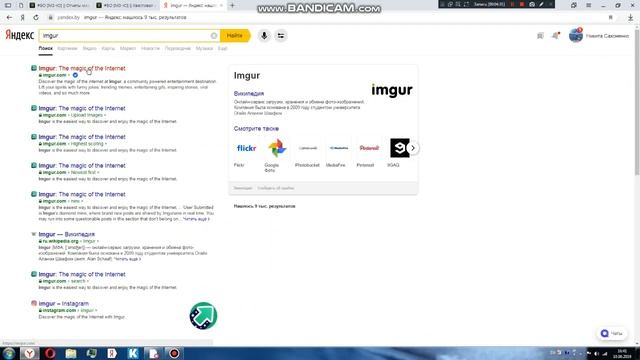Switch to the first browser tab

60,5
